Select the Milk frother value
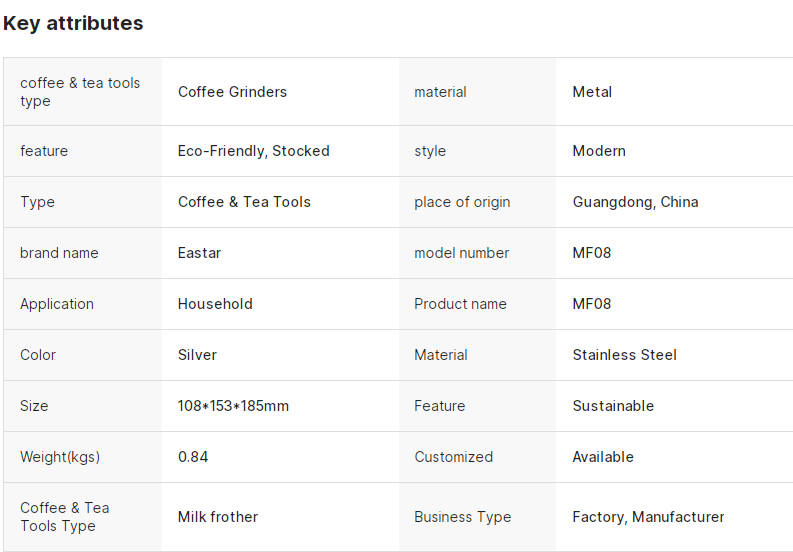The height and width of the screenshot is (552, 793). 218,517
